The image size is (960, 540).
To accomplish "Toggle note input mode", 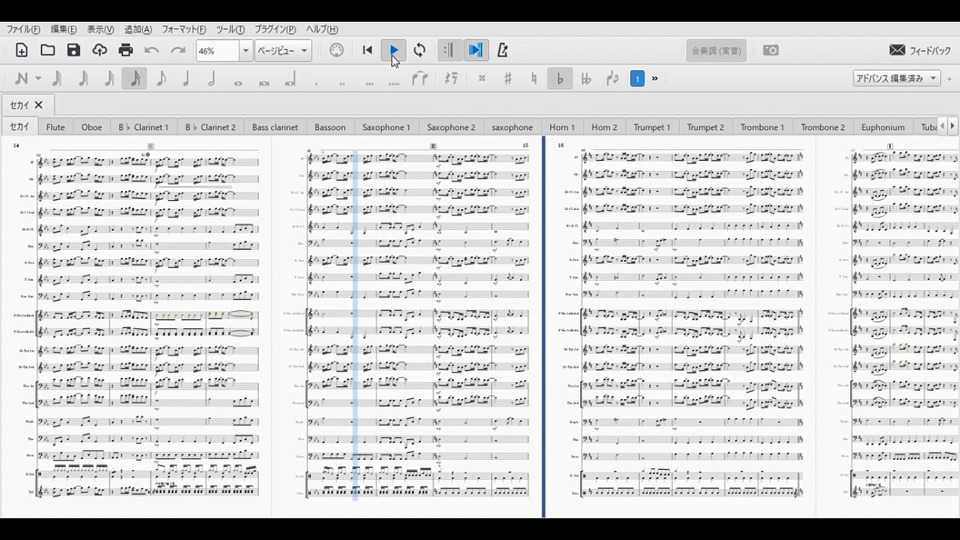I will click(x=21, y=78).
